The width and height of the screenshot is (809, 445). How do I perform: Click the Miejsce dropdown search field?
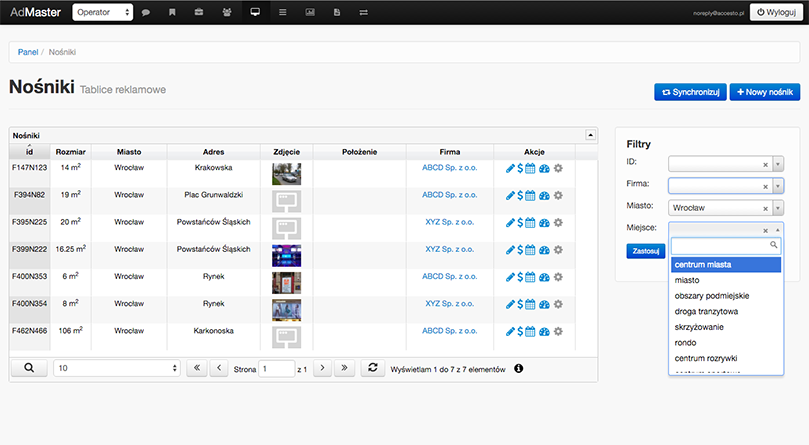[x=726, y=245]
